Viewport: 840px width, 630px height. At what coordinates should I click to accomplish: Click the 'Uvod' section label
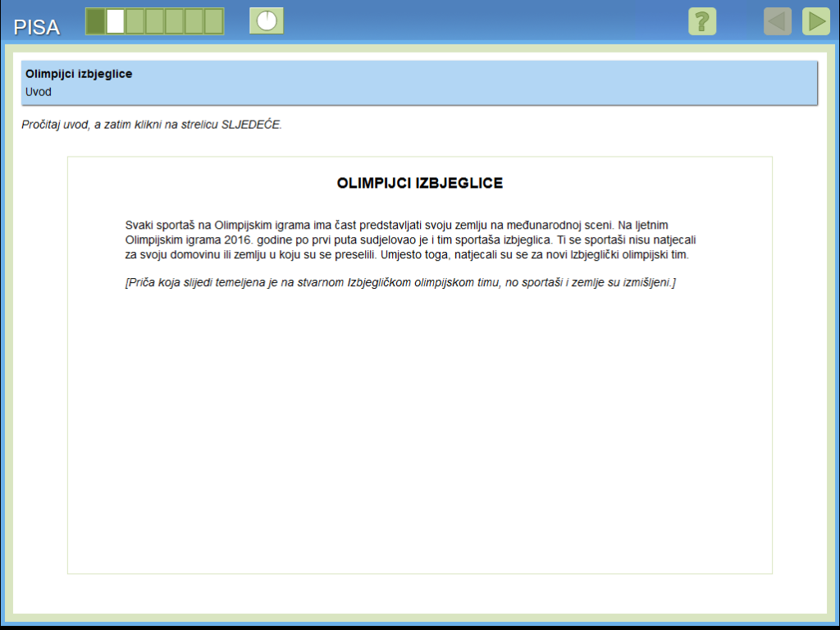pos(39,92)
